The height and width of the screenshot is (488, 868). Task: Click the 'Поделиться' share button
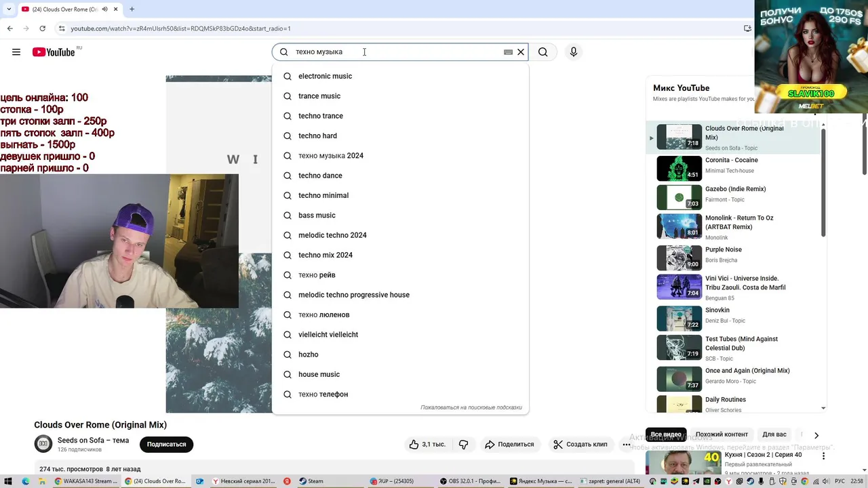pos(509,445)
